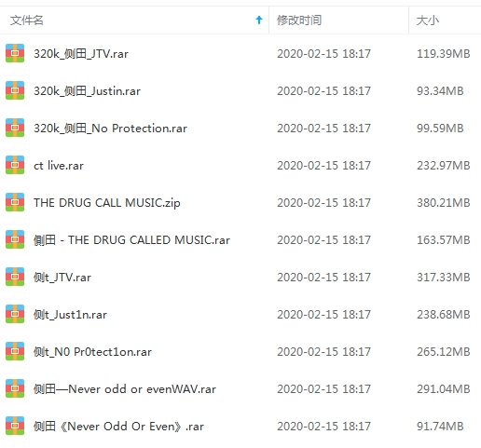Click archive icon for 侧t_Just1n.rar
Image resolution: width=481 pixels, height=448 pixels.
point(15,314)
